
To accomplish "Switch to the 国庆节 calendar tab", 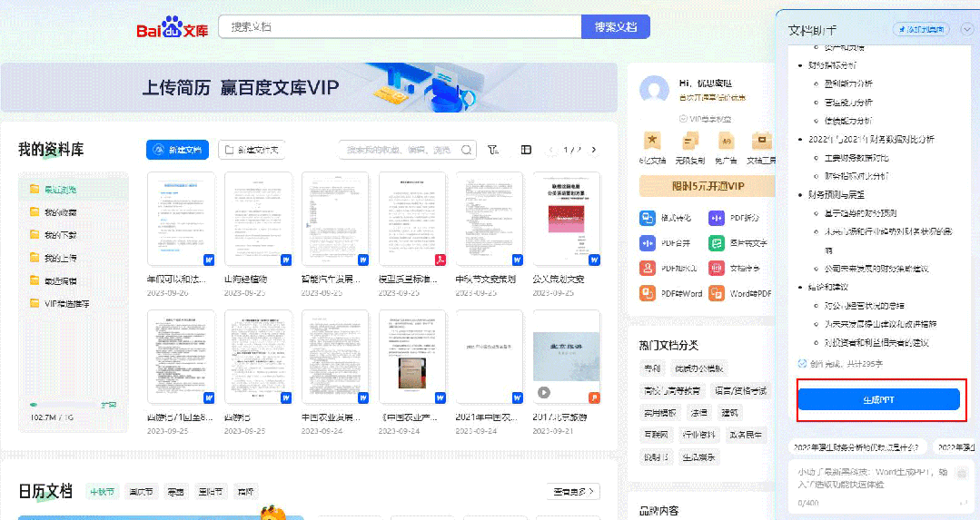I will [x=140, y=492].
